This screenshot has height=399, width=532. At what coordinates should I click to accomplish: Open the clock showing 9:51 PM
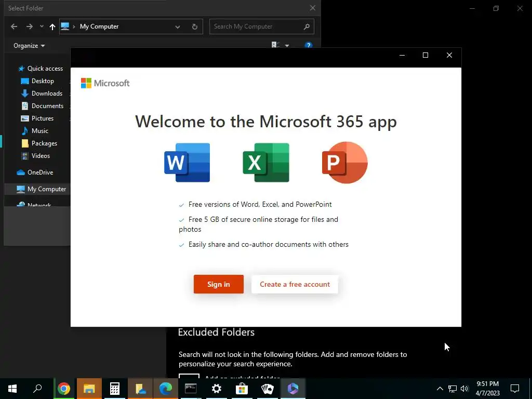tap(487, 389)
